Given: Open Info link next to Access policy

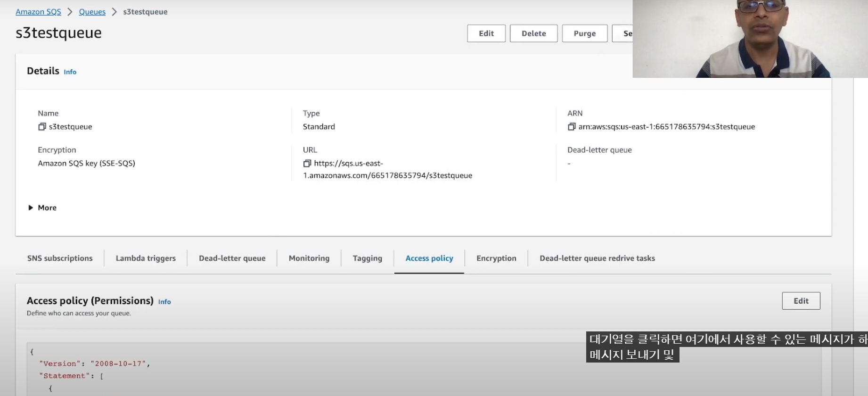Looking at the screenshot, I should point(164,302).
